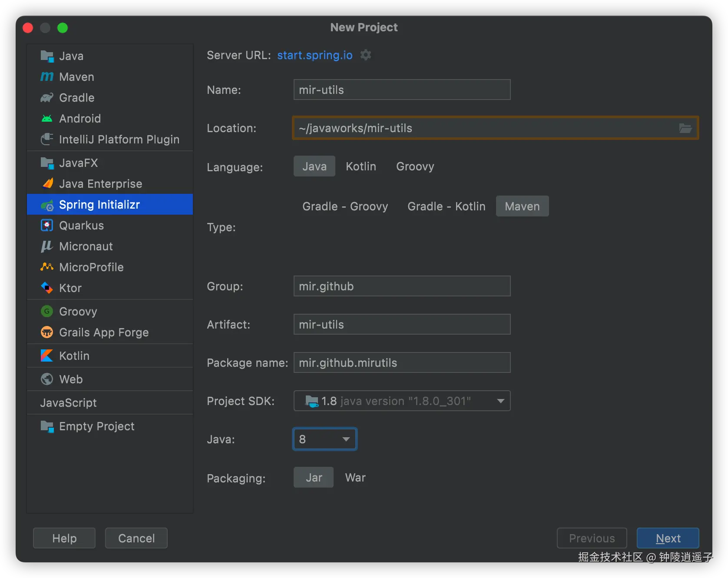
Task: Click the Kotlin logo icon in sidebar
Action: pos(47,356)
